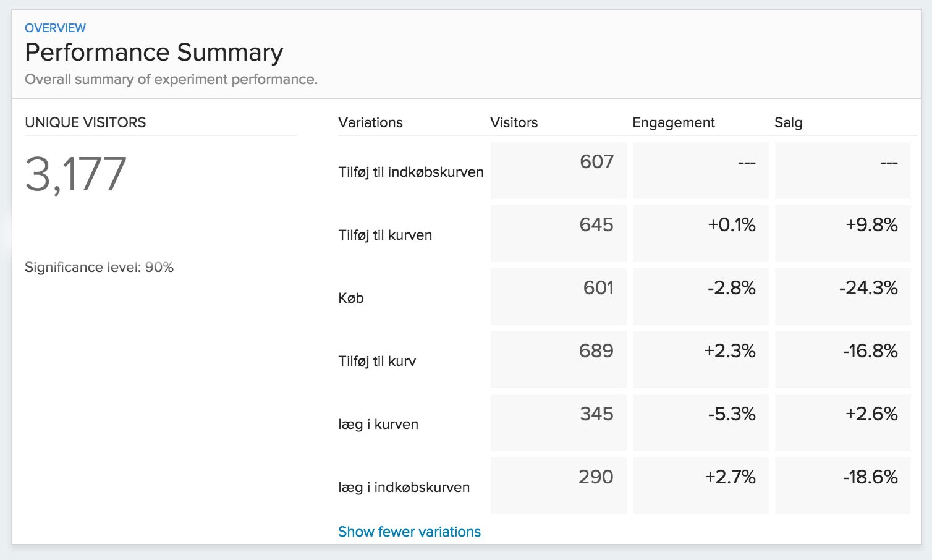Select the Køb variation row label

tap(351, 298)
